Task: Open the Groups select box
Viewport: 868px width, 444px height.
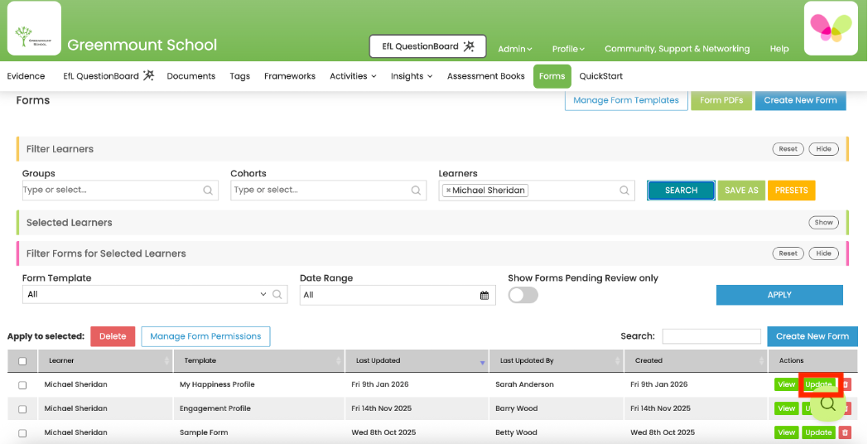Action: [120, 190]
